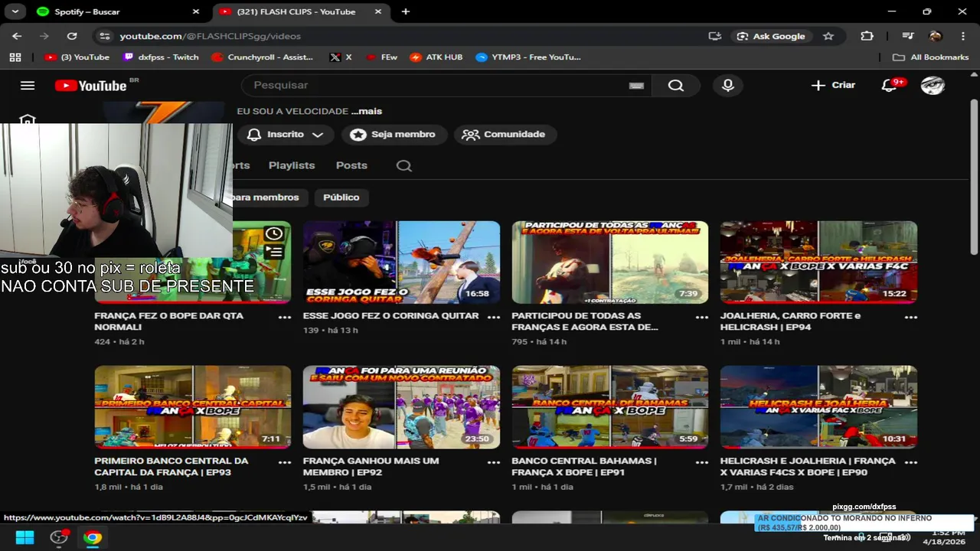980x551 pixels.
Task: Click Ask Google in address bar
Action: tap(770, 36)
